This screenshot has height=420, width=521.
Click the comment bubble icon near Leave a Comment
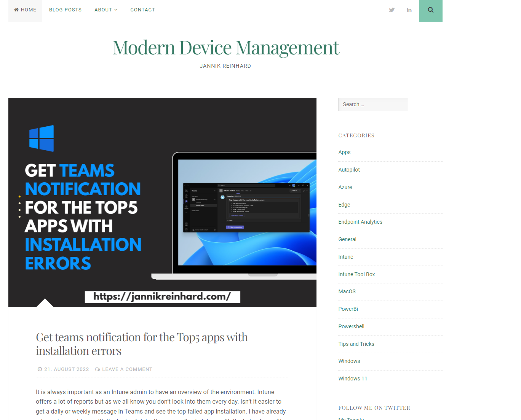coord(97,369)
